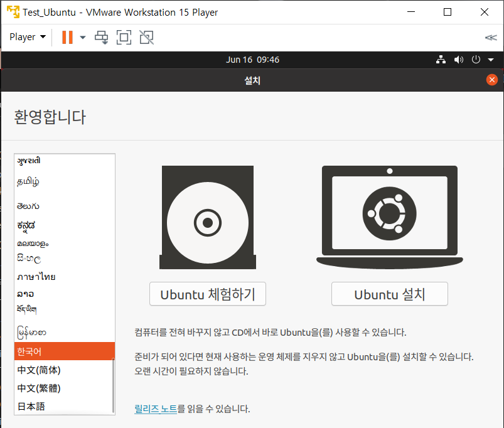Select 日本語 language
Viewport: 504px width, 428px height.
pos(63,407)
